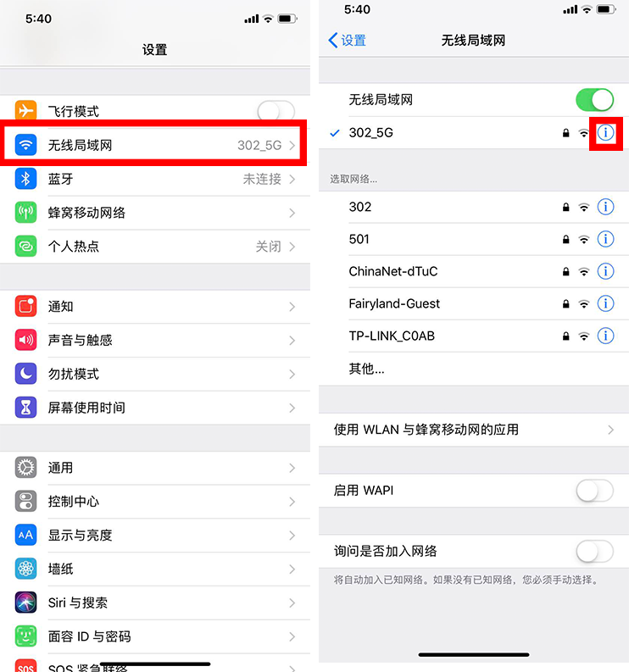
Task: Open the 无线局域网 row chevron
Action: [x=292, y=145]
